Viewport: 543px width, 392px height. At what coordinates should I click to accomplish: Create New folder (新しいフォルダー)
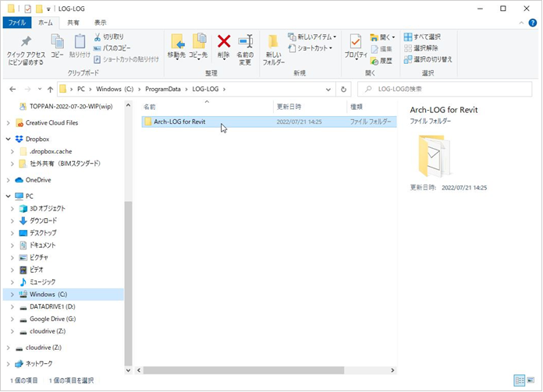click(274, 50)
